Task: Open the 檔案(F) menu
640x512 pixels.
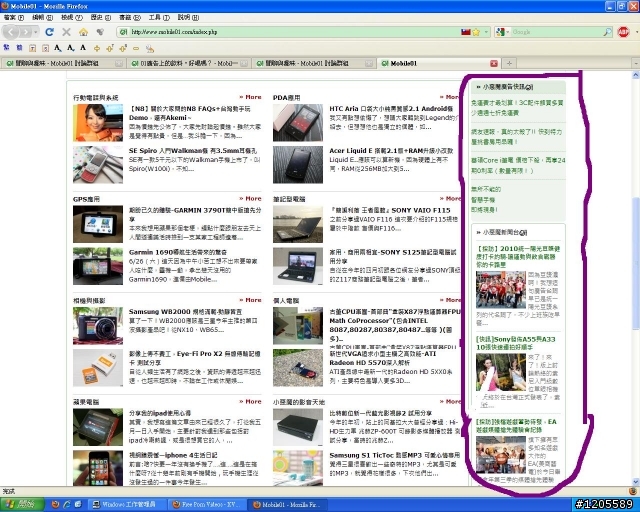Action: pyautogui.click(x=14, y=18)
